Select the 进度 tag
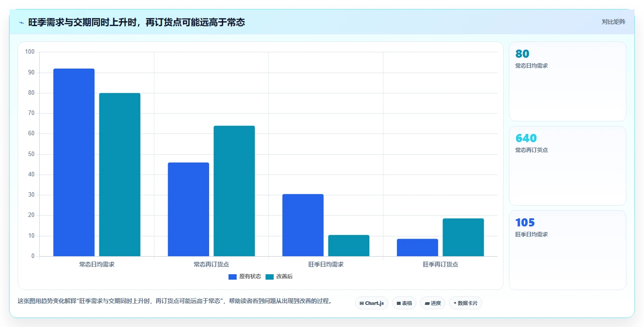Screen dimensions: 644x327 433,303
